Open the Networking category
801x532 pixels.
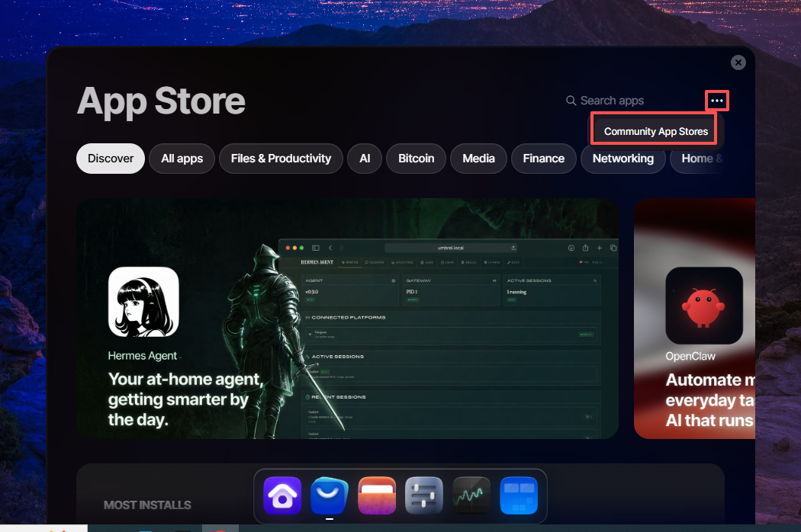click(623, 159)
